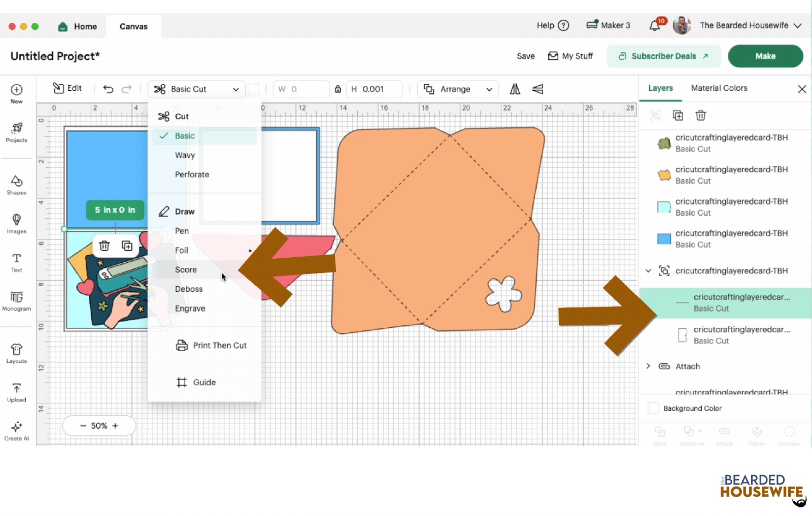Click the Upload icon in sidebar
The image size is (812, 516).
coord(16,392)
